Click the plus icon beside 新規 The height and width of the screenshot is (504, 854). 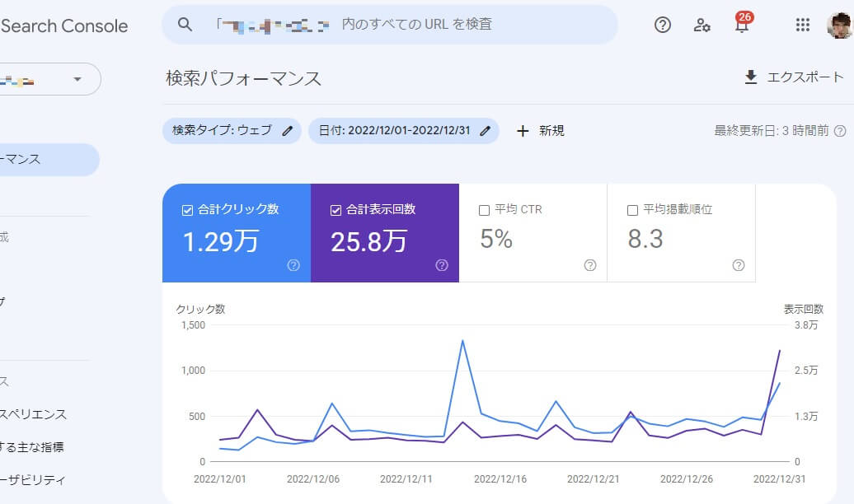(x=523, y=131)
